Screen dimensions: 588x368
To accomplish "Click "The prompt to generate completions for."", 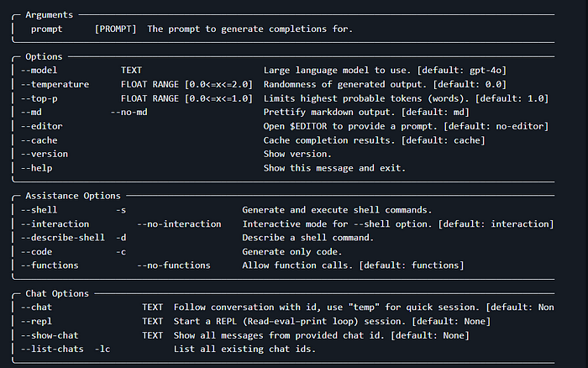I will tap(249, 29).
